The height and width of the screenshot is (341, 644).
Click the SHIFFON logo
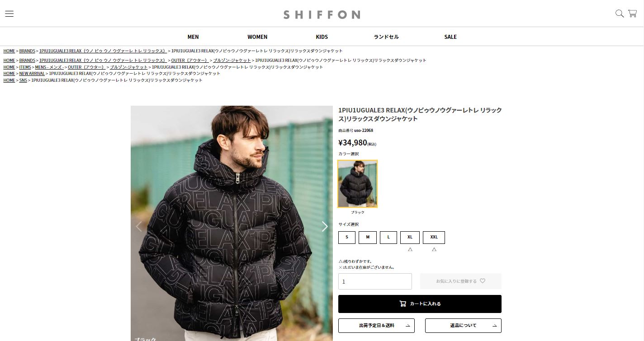[x=322, y=14]
